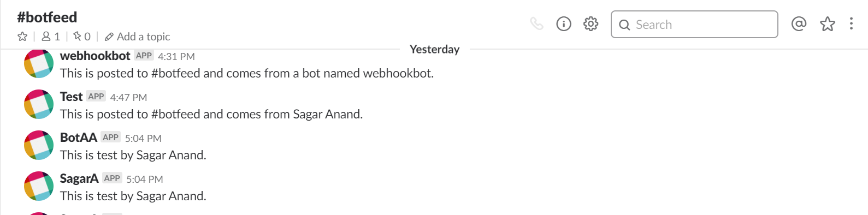This screenshot has height=215, width=868.
Task: Click into the Search field
Action: (x=694, y=25)
